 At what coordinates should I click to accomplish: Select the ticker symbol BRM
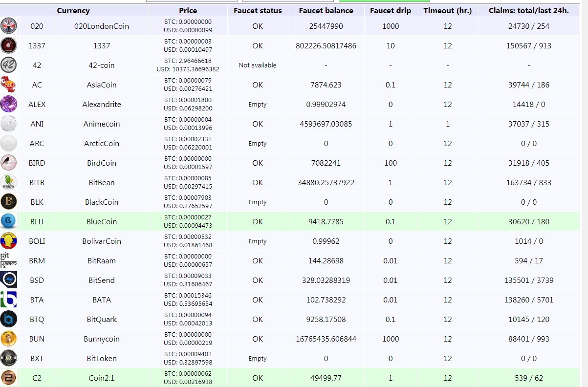(37, 260)
